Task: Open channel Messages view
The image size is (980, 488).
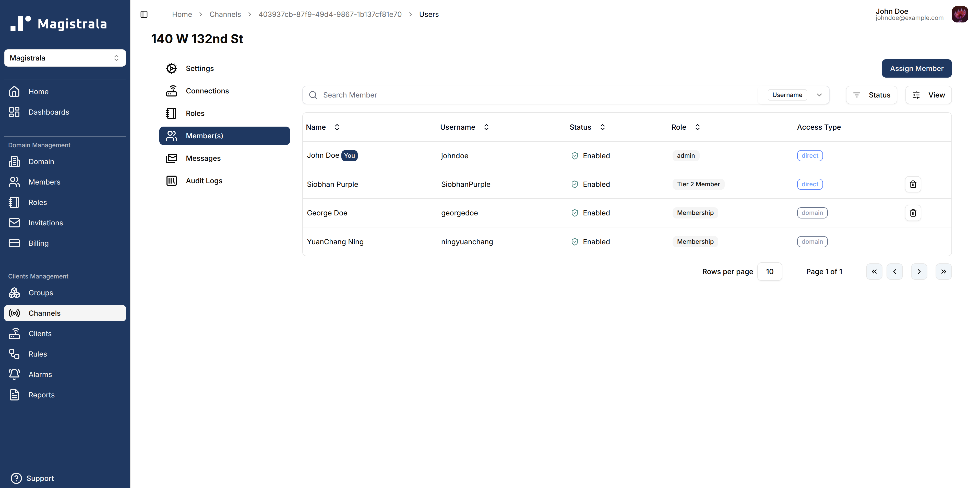Action: pos(203,158)
